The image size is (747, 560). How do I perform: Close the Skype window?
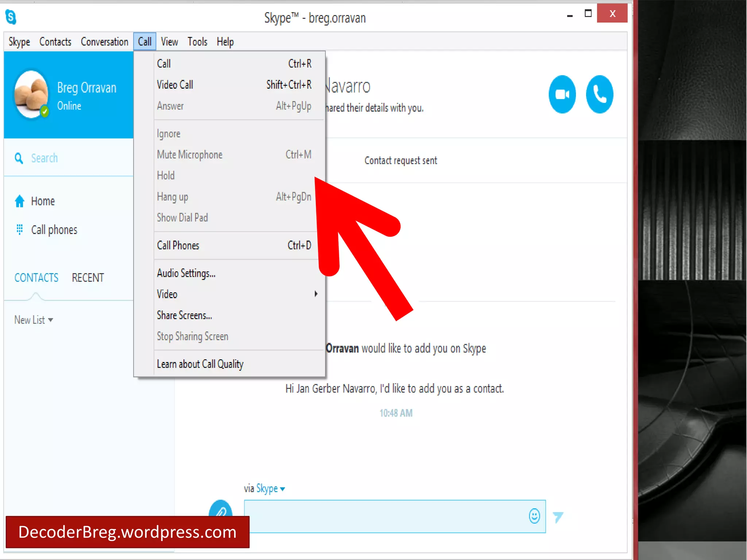pos(612,13)
